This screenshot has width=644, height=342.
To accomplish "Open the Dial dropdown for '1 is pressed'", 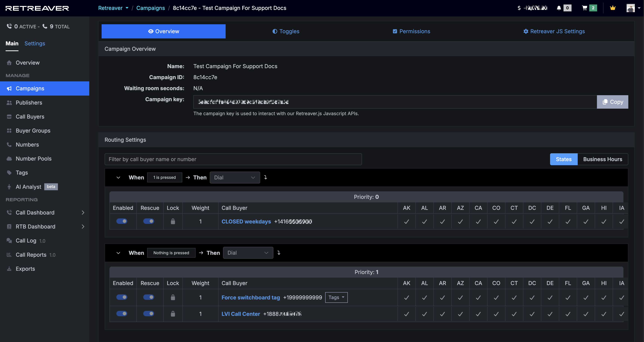I will (235, 178).
